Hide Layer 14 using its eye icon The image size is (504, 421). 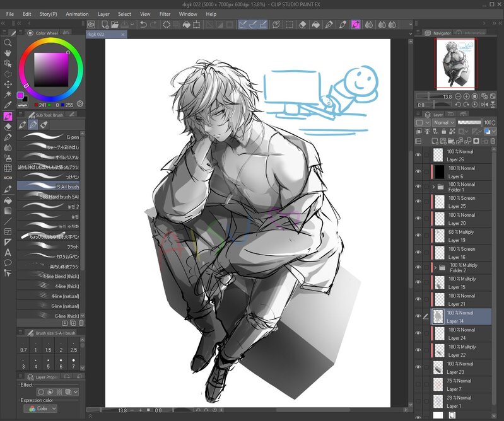[418, 316]
